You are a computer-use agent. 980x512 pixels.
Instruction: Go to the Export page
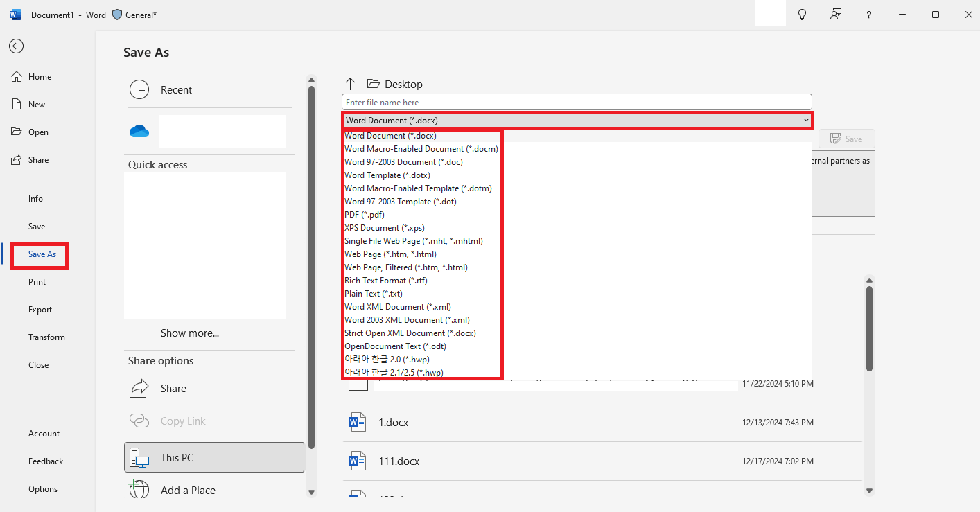(x=40, y=310)
